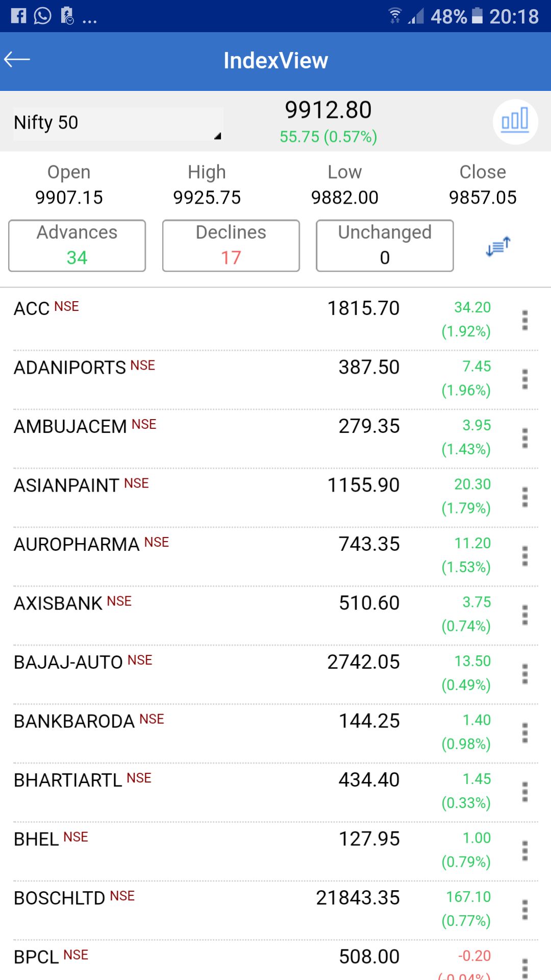551x980 pixels.
Task: Open the three-dot menu for BHEL
Action: [x=524, y=851]
